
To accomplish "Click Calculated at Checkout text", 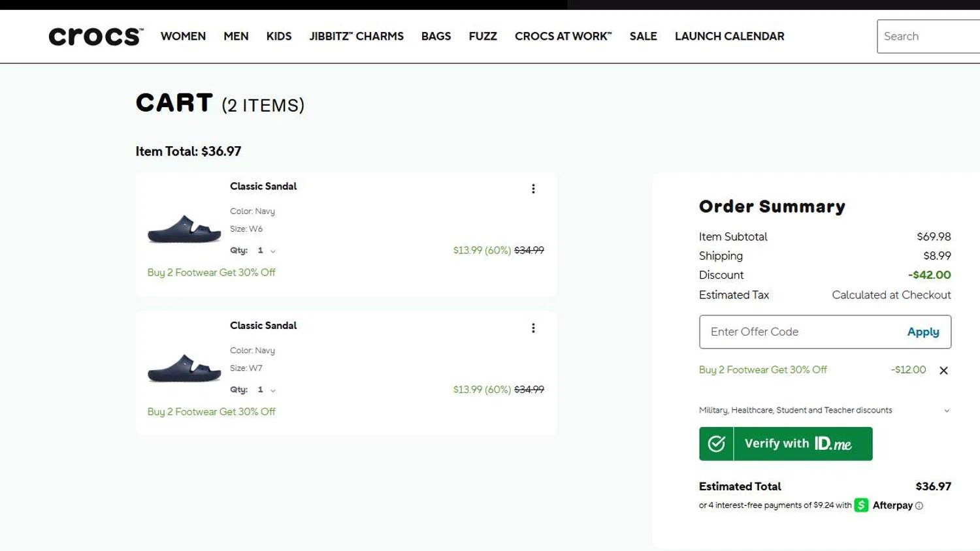I will (891, 295).
